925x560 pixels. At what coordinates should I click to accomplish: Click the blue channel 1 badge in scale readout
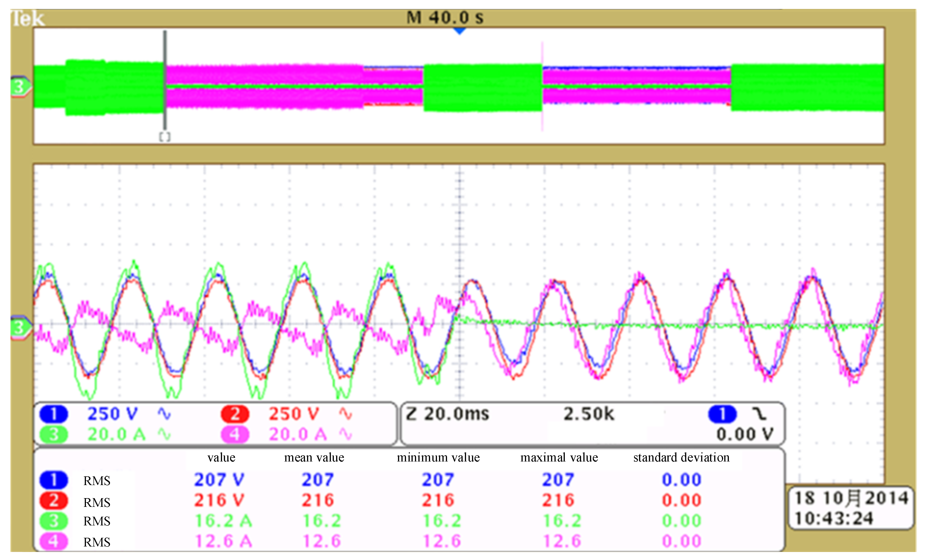pyautogui.click(x=54, y=414)
